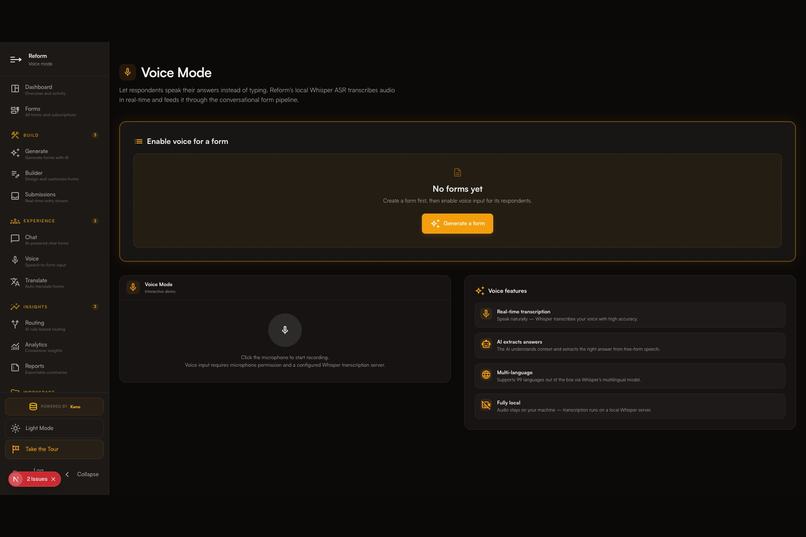Click the Builder pencil icon in the sidebar
806x537 pixels.
[15, 175]
